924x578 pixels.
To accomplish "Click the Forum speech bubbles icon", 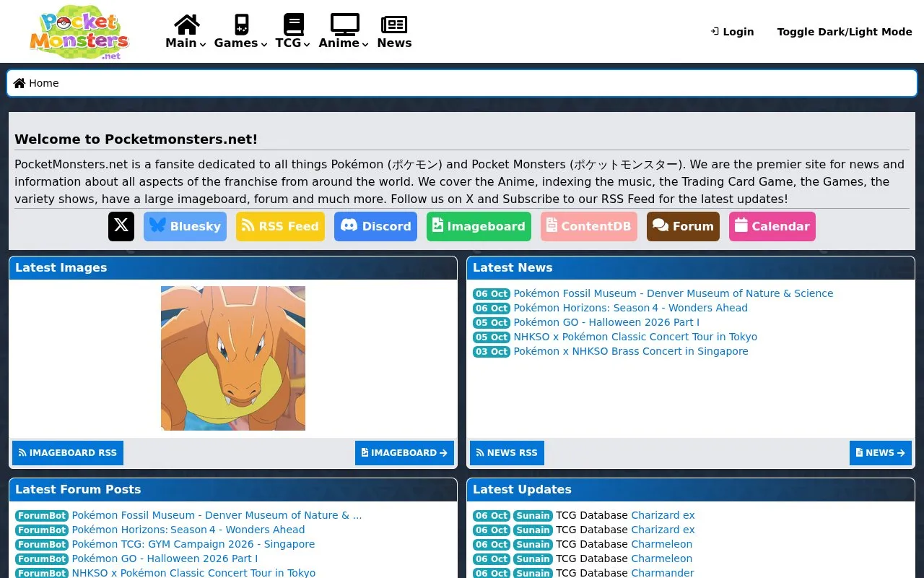I will click(661, 225).
